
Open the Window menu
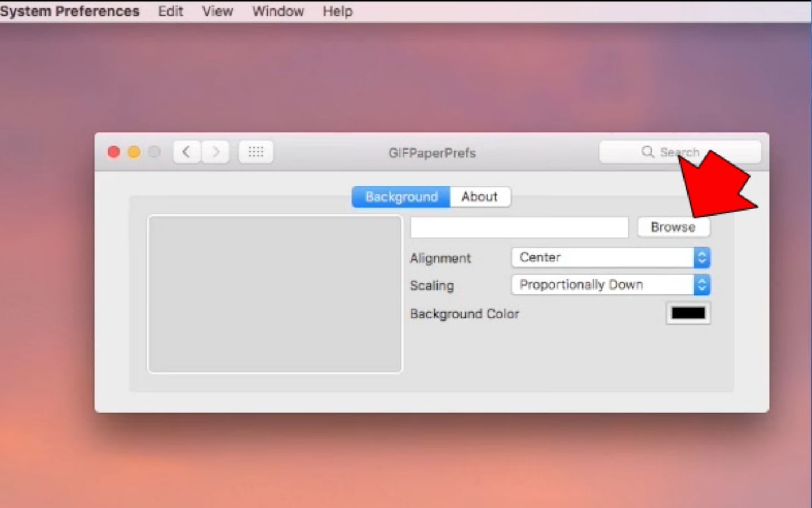pos(278,11)
